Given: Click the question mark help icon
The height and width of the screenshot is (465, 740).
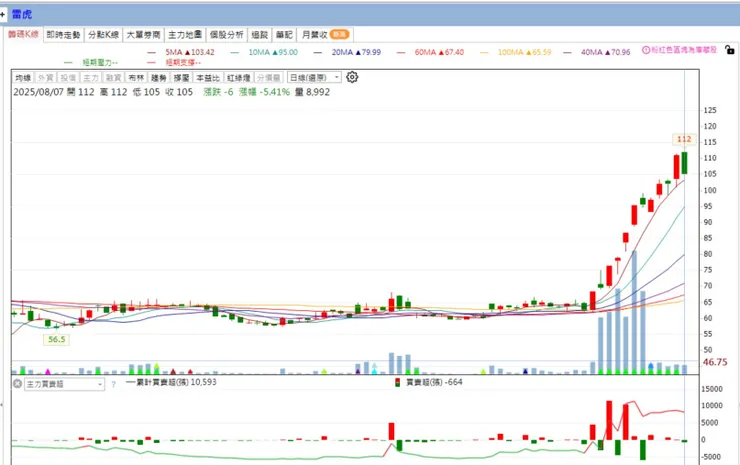Looking at the screenshot, I should [113, 384].
